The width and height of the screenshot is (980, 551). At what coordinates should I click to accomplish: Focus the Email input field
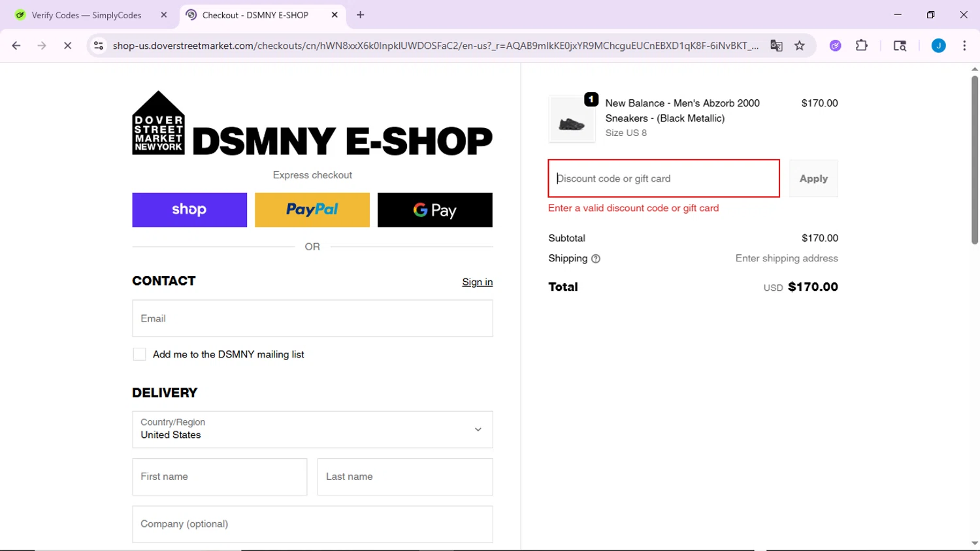pos(312,318)
